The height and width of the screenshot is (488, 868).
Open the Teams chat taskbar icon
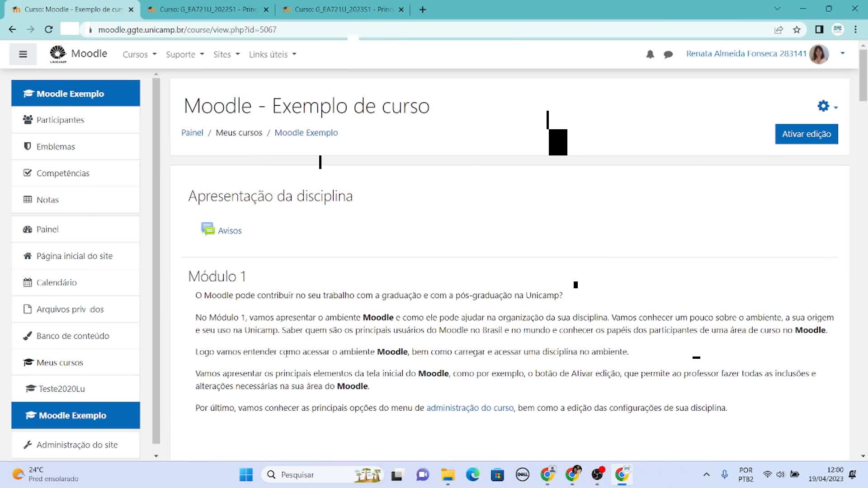[423, 474]
